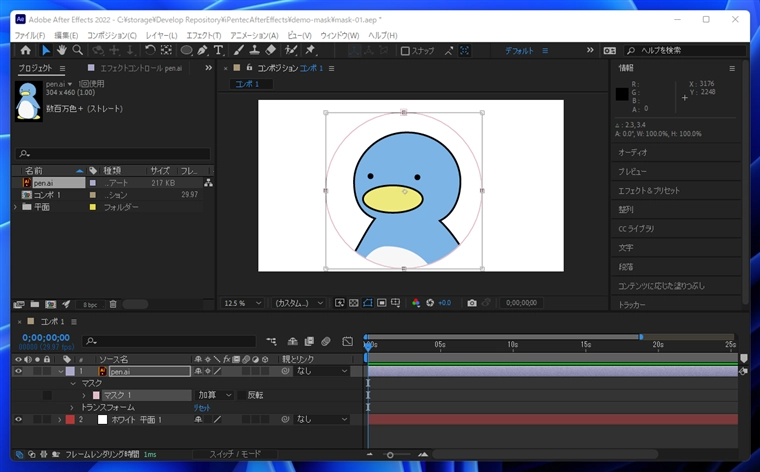The height and width of the screenshot is (472, 760).
Task: Select the Ellipse shape tool
Action: pyautogui.click(x=186, y=50)
